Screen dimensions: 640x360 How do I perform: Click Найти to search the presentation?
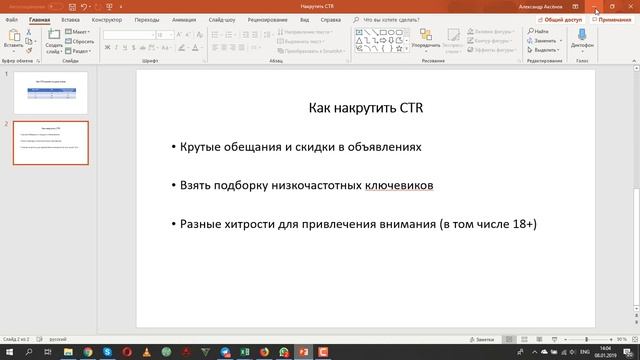(538, 31)
